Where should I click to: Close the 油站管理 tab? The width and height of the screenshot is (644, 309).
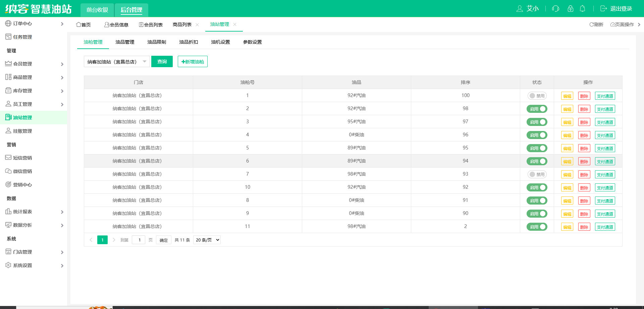[235, 25]
